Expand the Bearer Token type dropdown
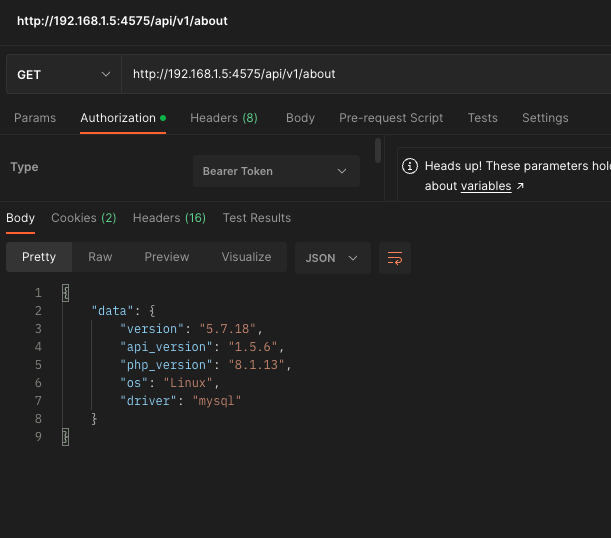 click(276, 171)
